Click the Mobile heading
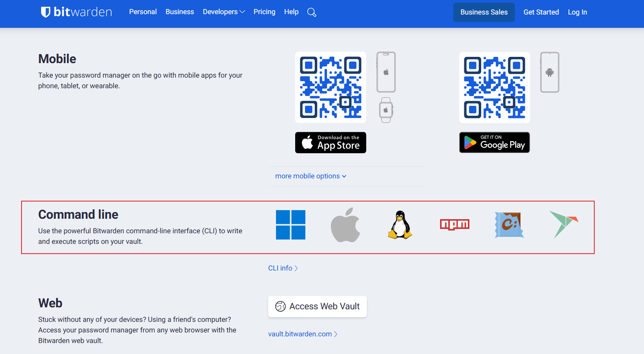Viewport: 644px width, 354px height. point(57,59)
